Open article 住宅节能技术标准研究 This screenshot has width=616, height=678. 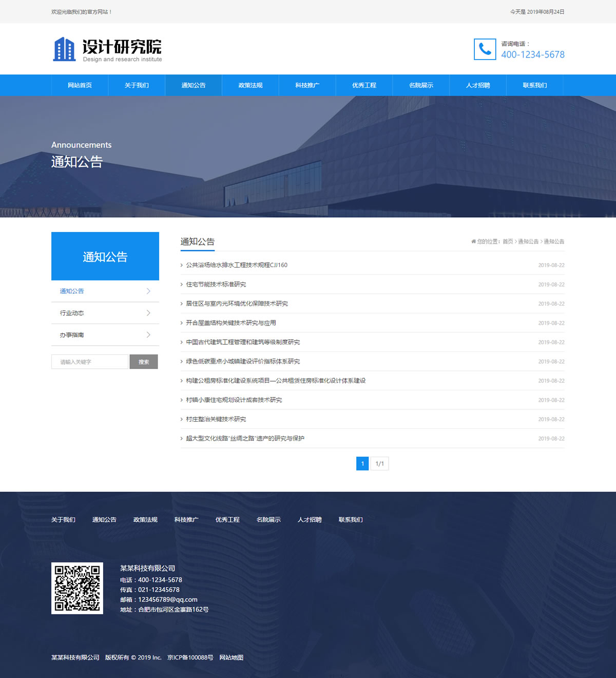coord(216,285)
